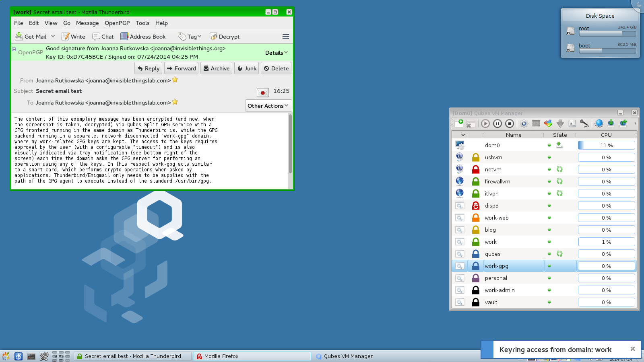Screen dimensions: 644x362
Task: Click the keyboard layout icon in VM toolbar
Action: pos(572,123)
